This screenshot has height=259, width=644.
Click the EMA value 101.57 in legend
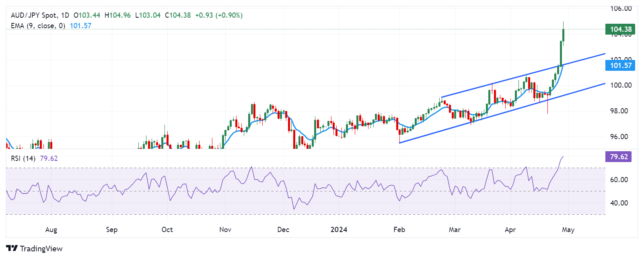coord(80,26)
